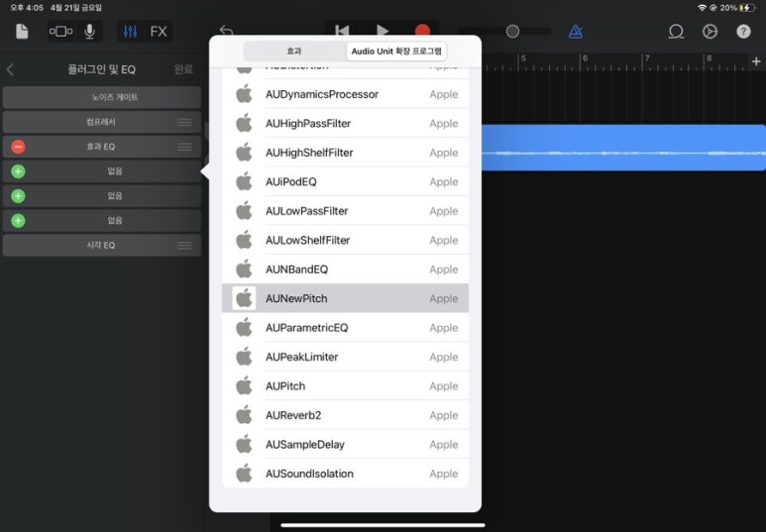This screenshot has height=532, width=766.
Task: Tap Apple logo beside AUReverb2
Action: point(244,415)
